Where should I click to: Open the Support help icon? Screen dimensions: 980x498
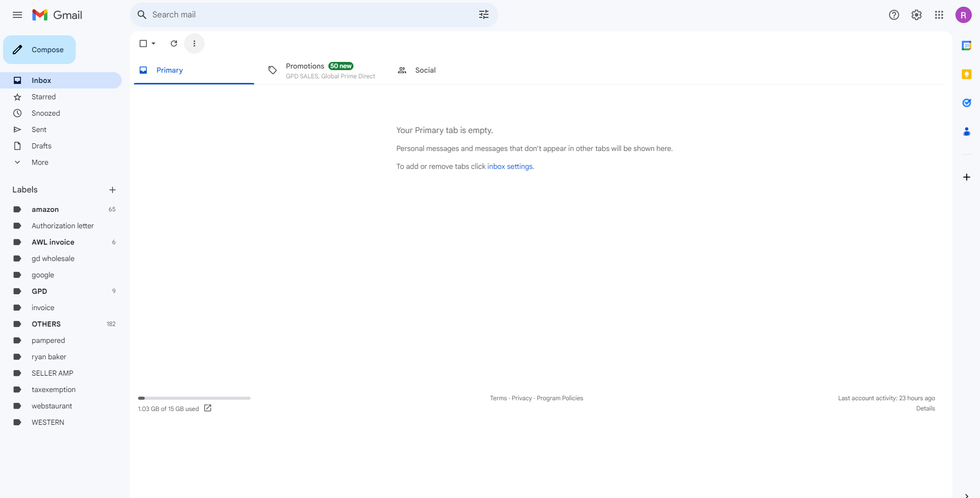click(894, 15)
